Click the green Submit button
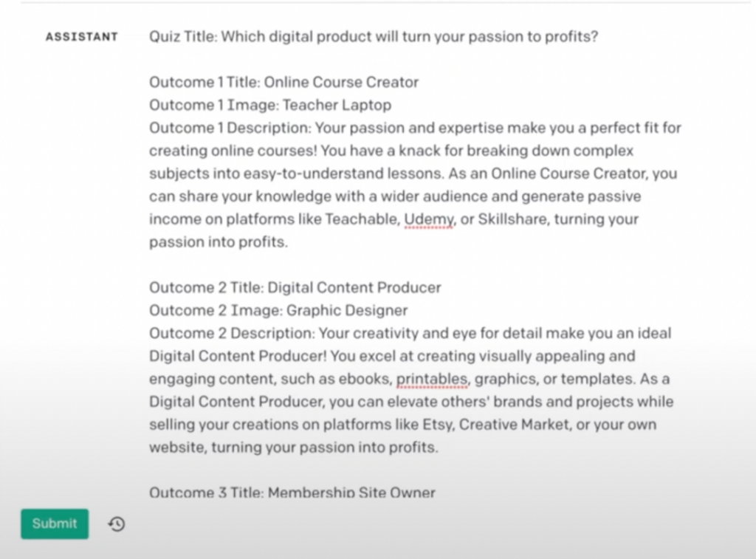 tap(55, 524)
